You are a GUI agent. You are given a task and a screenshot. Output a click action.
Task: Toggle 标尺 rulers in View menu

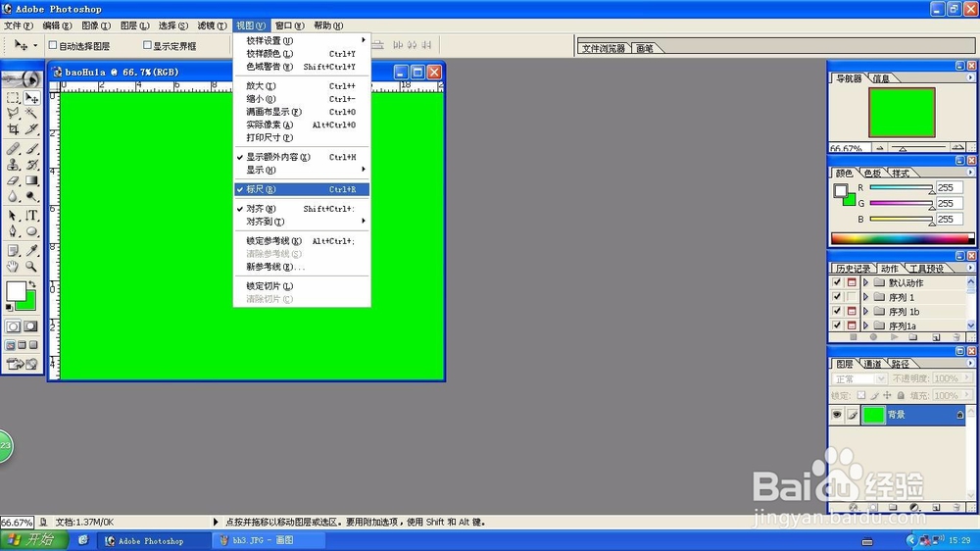pos(302,189)
